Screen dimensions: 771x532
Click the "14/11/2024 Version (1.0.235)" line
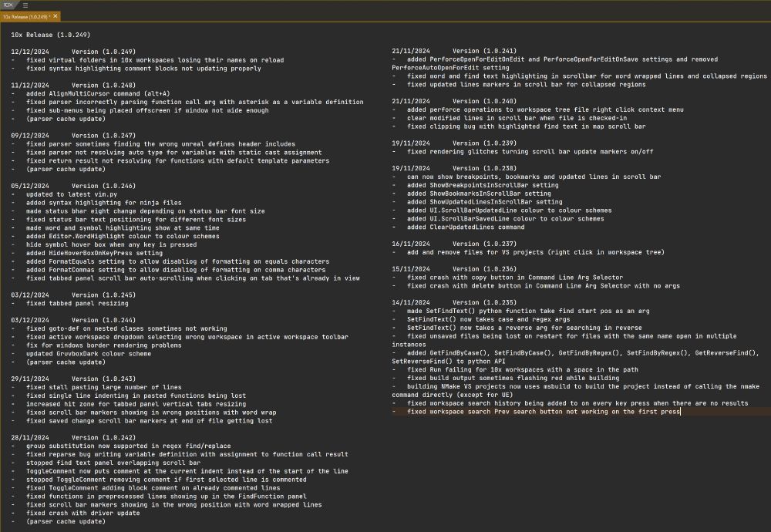(454, 303)
